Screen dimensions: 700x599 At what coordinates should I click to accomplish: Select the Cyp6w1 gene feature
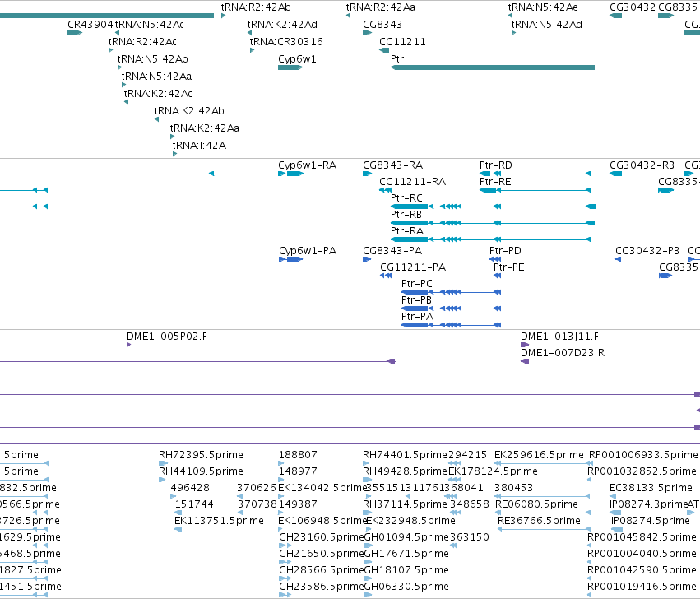(290, 67)
